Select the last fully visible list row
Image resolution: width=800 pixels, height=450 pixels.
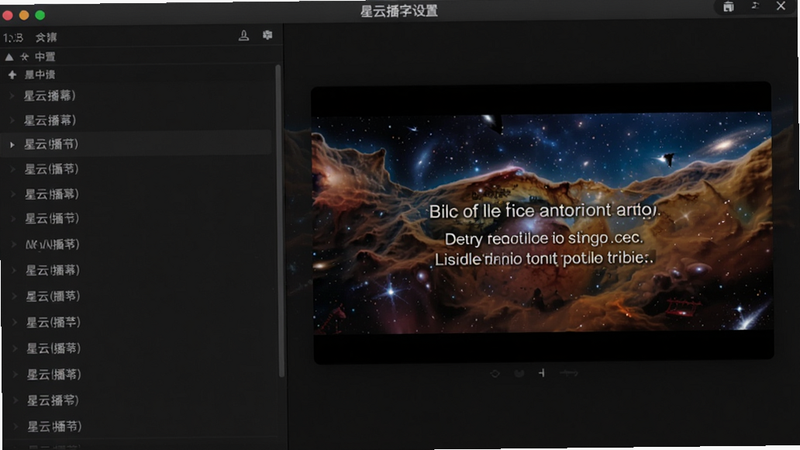tap(139, 426)
